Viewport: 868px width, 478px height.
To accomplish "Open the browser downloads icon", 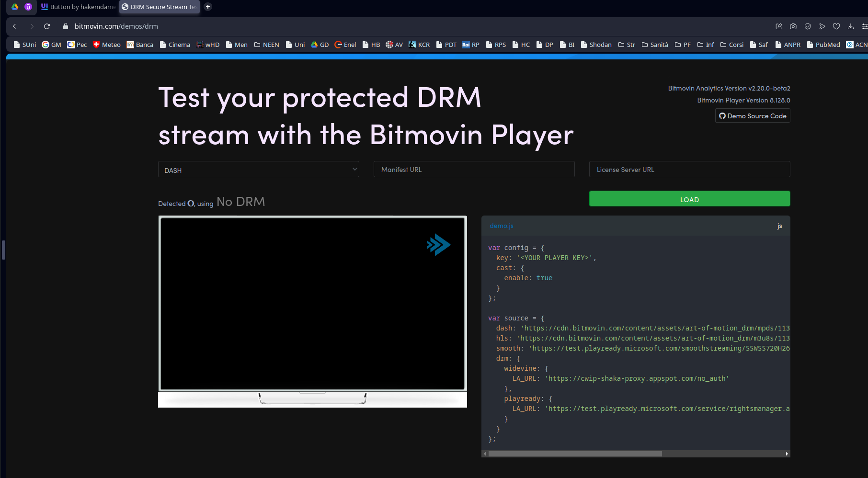I will [851, 26].
